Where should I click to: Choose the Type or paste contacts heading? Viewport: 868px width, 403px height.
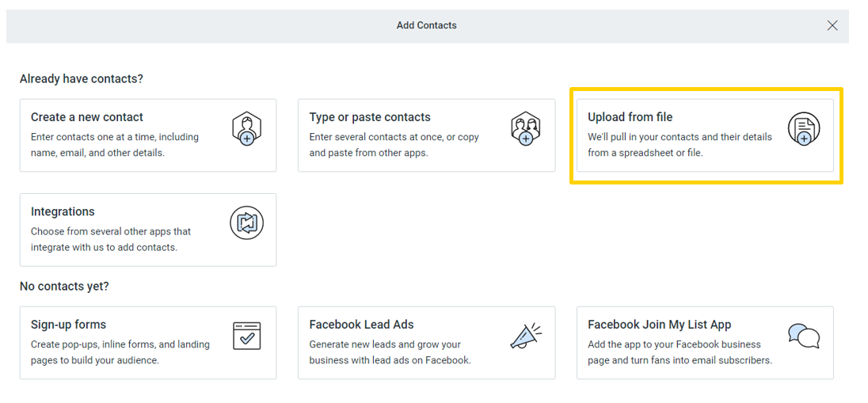pyautogui.click(x=370, y=117)
